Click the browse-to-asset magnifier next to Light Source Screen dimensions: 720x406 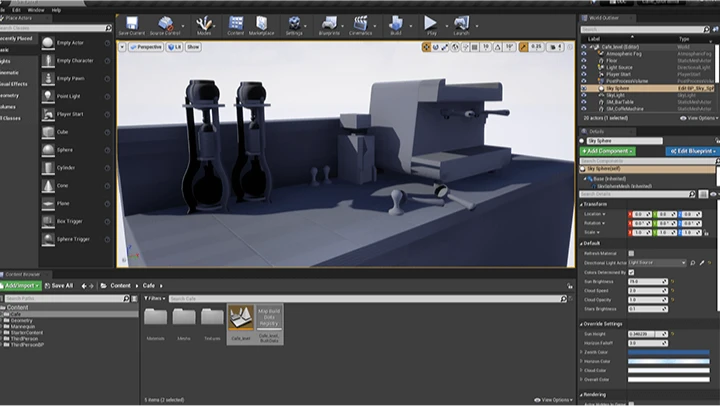692,263
